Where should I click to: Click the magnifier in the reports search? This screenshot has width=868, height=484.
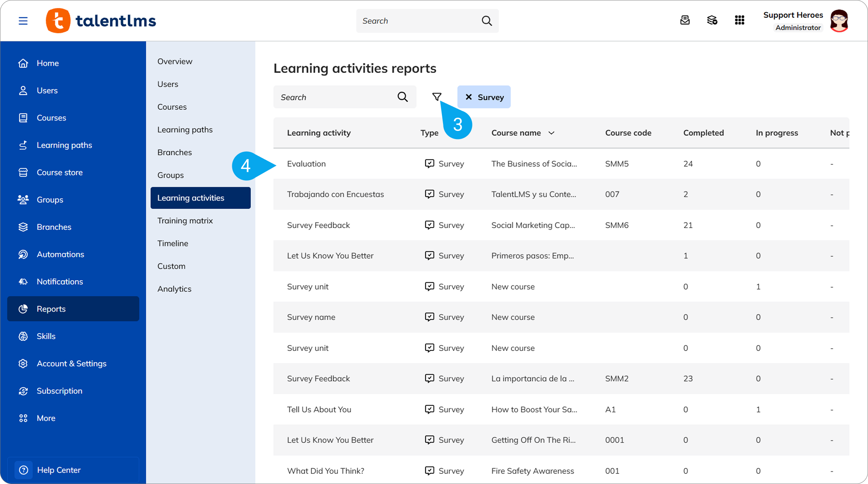(x=402, y=97)
